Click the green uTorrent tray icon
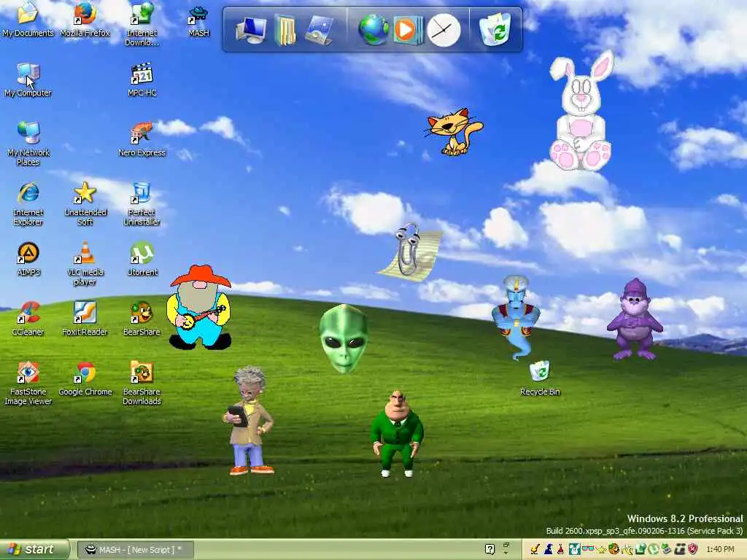 point(654,550)
